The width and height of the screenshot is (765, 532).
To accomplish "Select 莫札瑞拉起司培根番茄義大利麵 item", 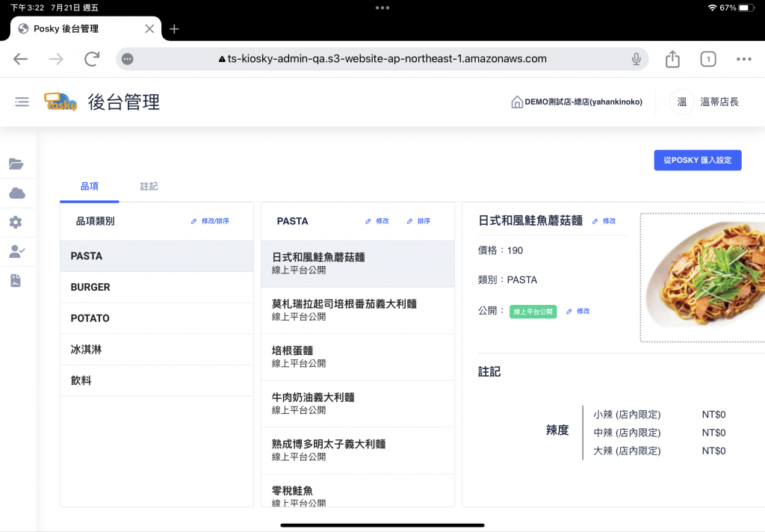I will coord(358,310).
